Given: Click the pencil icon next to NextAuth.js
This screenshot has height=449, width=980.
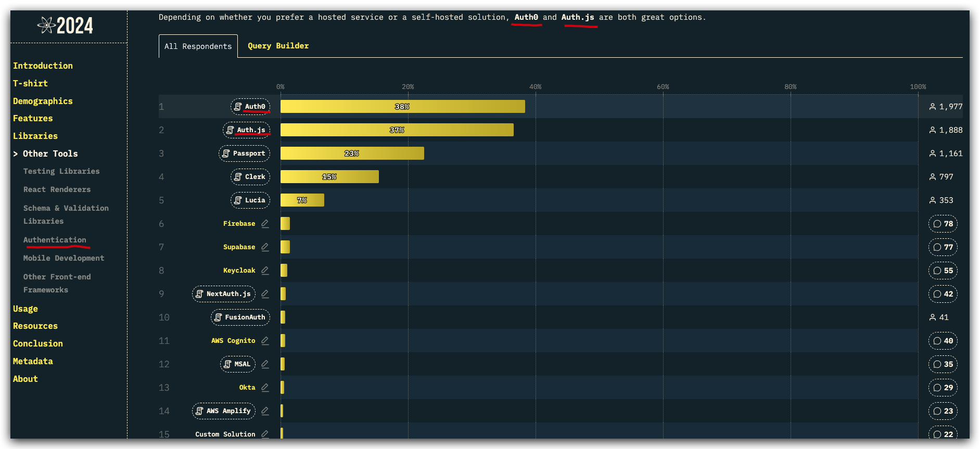Looking at the screenshot, I should tap(265, 294).
